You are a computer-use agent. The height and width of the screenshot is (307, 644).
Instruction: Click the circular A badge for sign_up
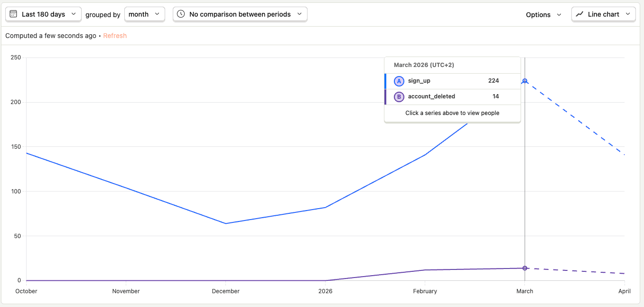click(399, 81)
